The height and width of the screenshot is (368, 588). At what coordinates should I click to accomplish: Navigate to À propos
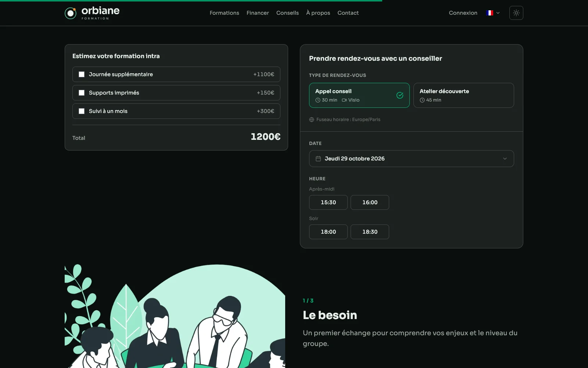pyautogui.click(x=318, y=13)
